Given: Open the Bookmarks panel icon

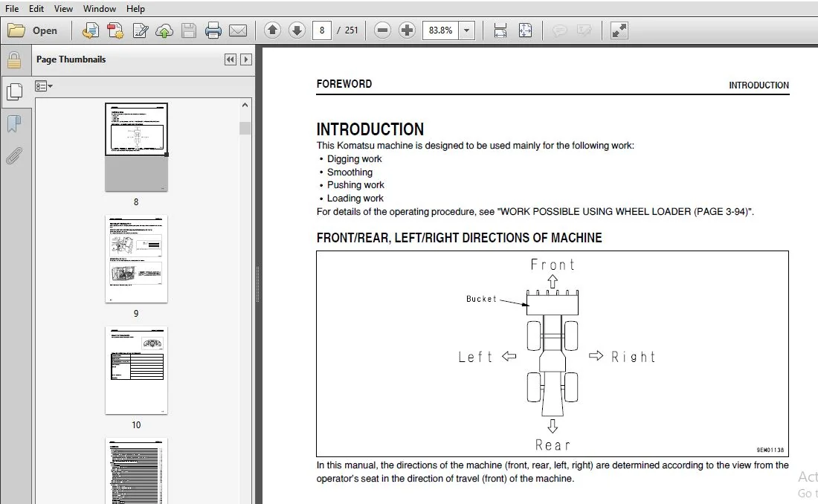Looking at the screenshot, I should (14, 124).
